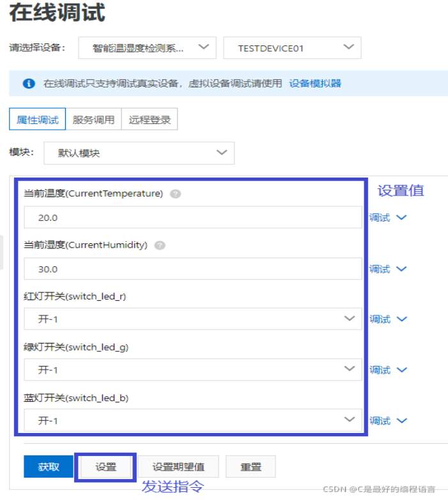
Task: Expand 调试 menu beside switch_led_g field
Action: [x=388, y=370]
